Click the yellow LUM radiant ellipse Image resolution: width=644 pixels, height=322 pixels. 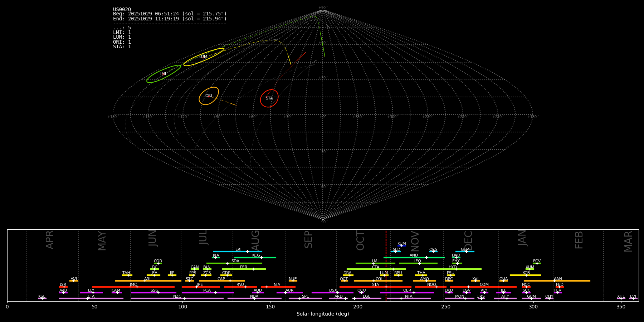click(204, 57)
